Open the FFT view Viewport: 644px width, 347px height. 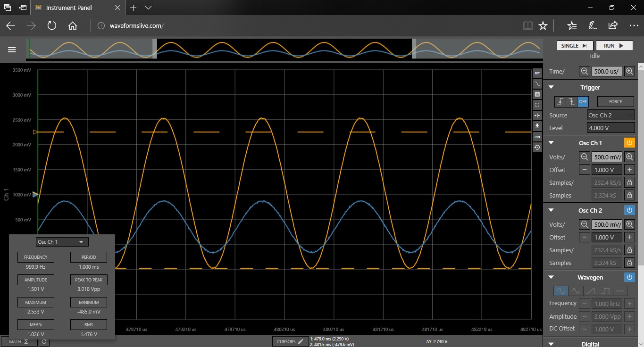point(537,74)
